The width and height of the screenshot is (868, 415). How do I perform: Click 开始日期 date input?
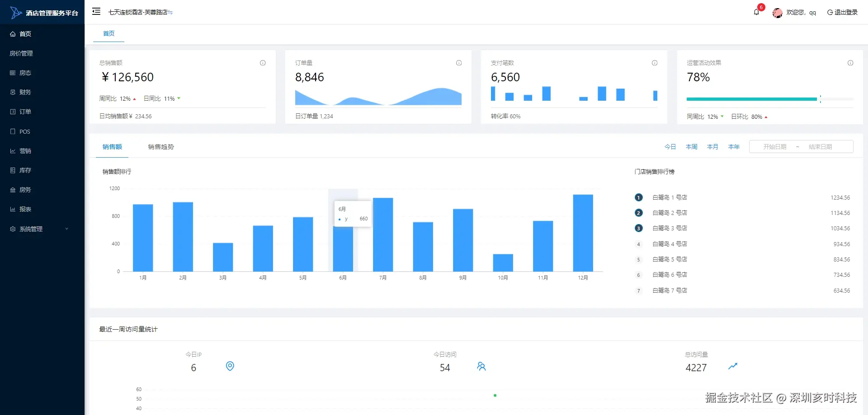tap(774, 147)
